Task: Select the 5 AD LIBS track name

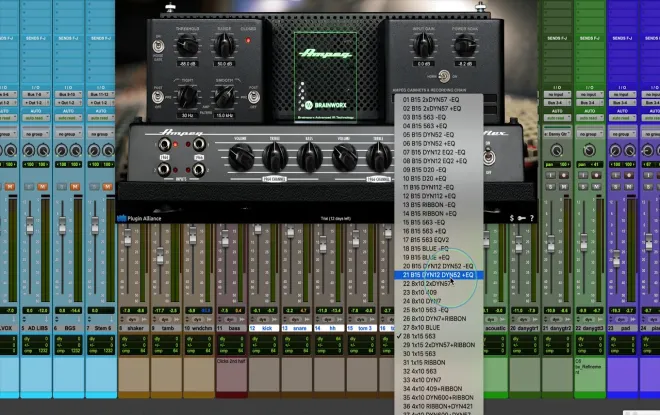Action: pos(35,328)
